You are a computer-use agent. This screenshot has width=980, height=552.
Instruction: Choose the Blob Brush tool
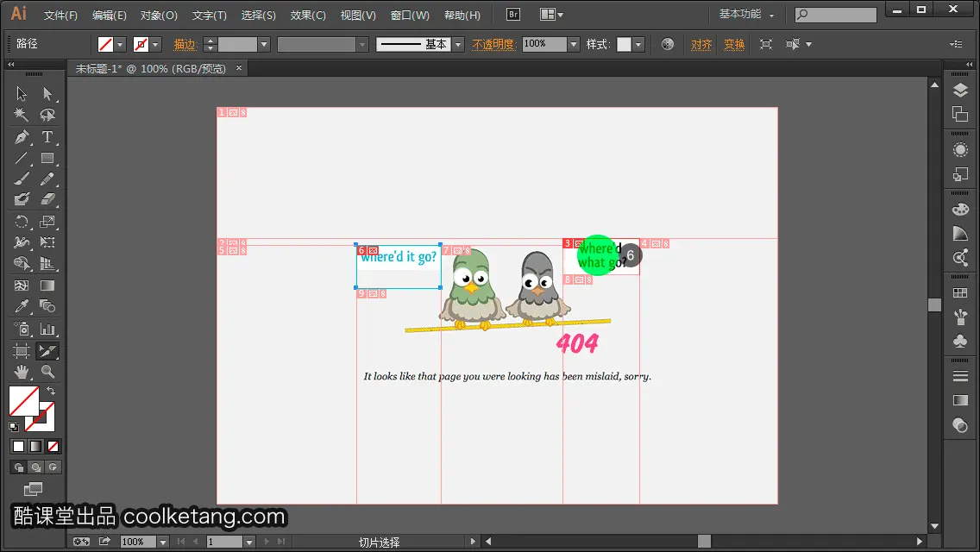(x=22, y=199)
